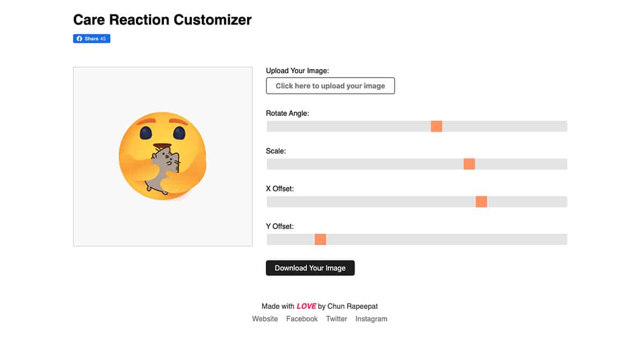Viewport: 644px width, 337px height.
Task: Click the "X Offset:" label
Action: (x=280, y=189)
